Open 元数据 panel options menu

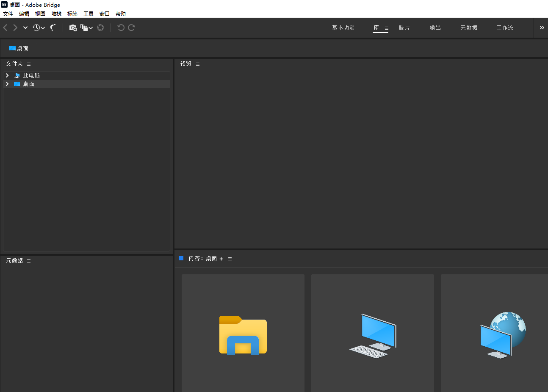click(29, 261)
